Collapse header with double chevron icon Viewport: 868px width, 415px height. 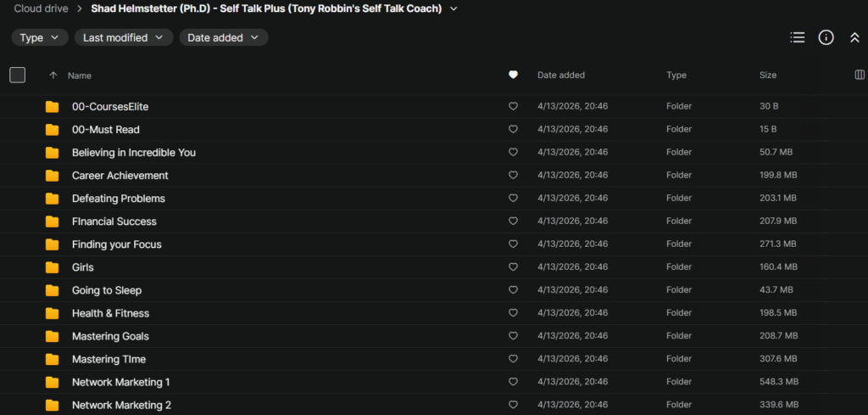coord(854,37)
